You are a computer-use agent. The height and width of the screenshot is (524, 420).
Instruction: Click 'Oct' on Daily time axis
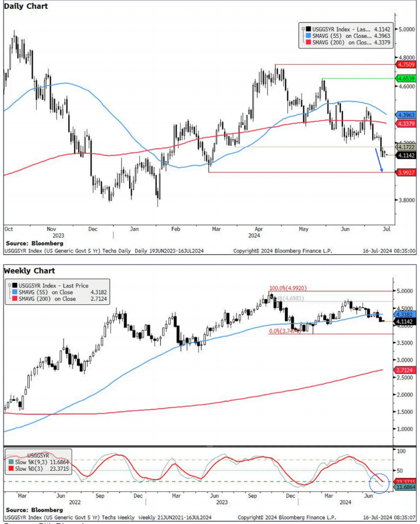click(9, 229)
